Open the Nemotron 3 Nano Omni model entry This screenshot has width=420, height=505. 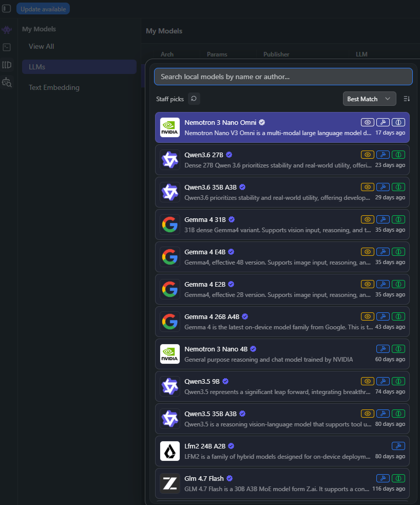pos(282,127)
